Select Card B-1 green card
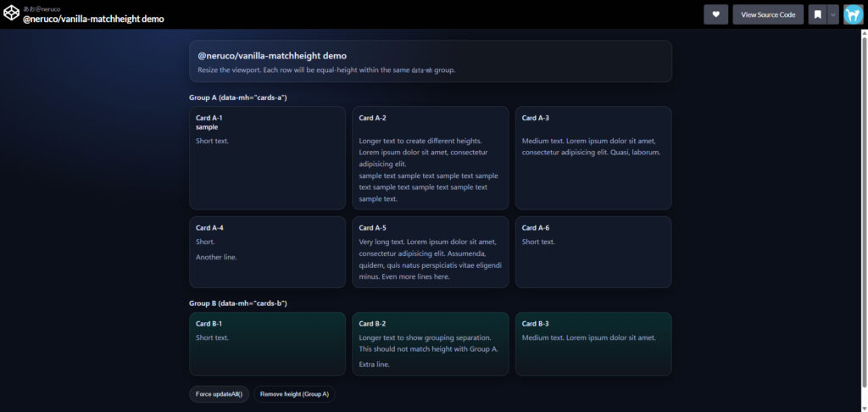This screenshot has width=868, height=412. pyautogui.click(x=267, y=344)
